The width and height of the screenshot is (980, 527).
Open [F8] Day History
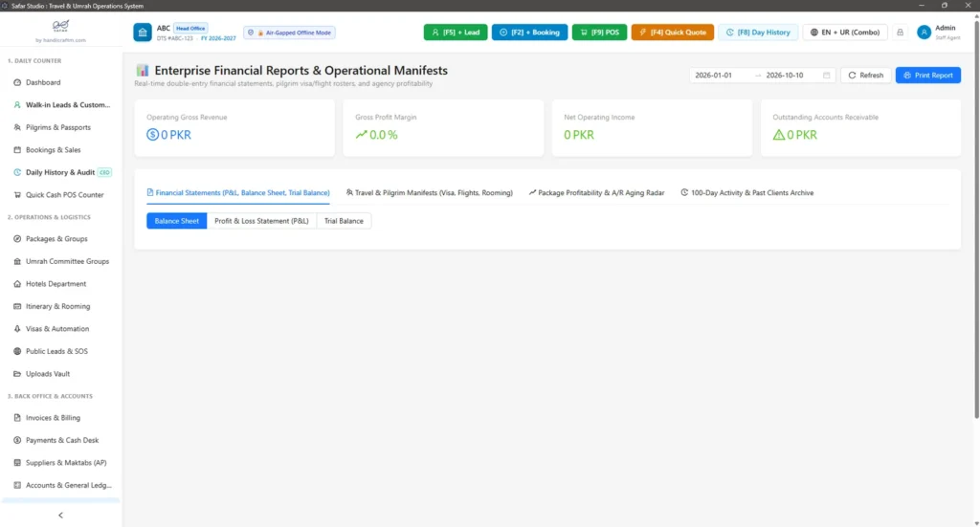[x=758, y=33]
